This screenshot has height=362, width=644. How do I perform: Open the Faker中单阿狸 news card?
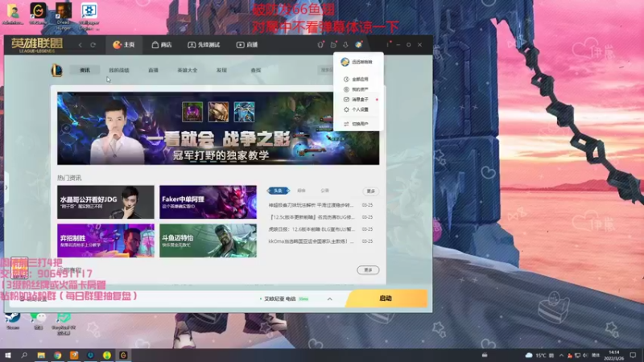pyautogui.click(x=208, y=202)
